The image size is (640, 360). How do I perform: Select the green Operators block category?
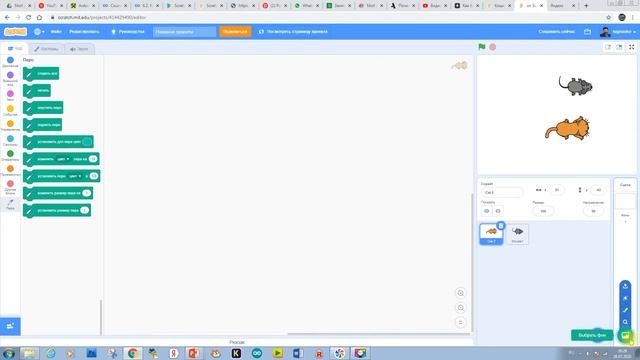[10, 156]
